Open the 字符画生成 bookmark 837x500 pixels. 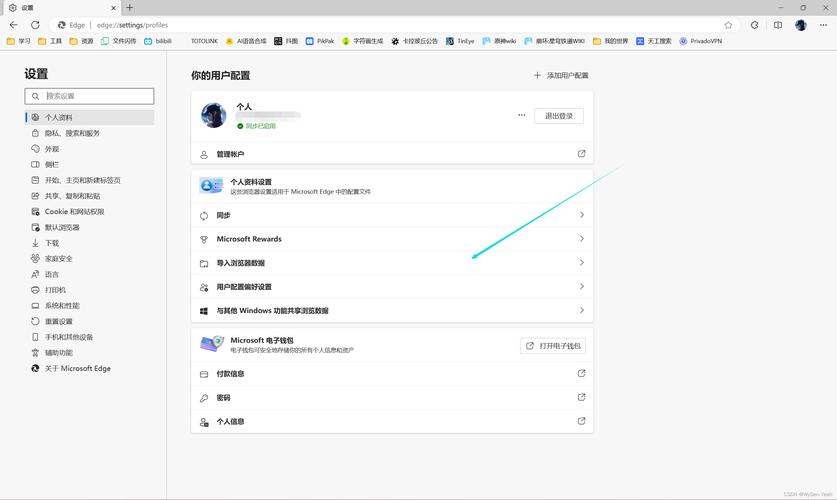[x=362, y=41]
